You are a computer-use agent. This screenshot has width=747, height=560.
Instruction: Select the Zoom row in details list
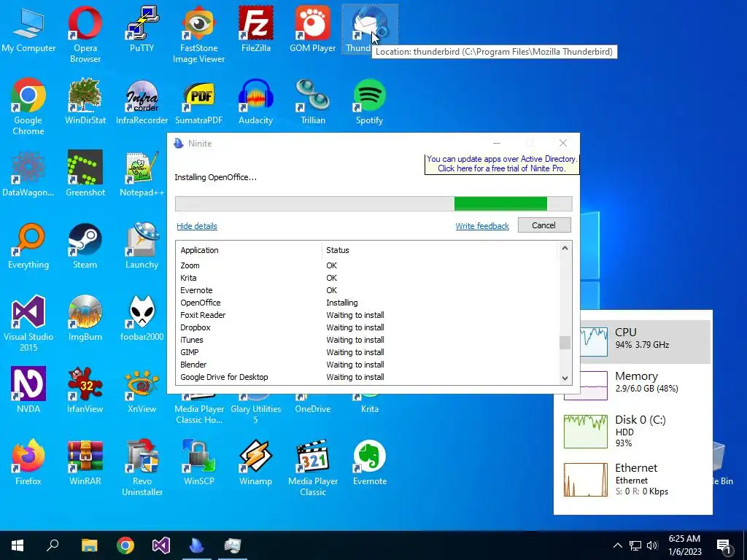tap(367, 265)
